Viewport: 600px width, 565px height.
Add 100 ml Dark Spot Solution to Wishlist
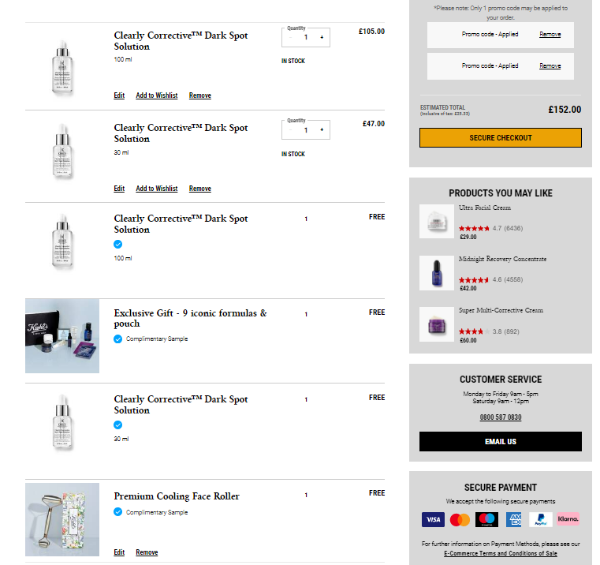156,96
